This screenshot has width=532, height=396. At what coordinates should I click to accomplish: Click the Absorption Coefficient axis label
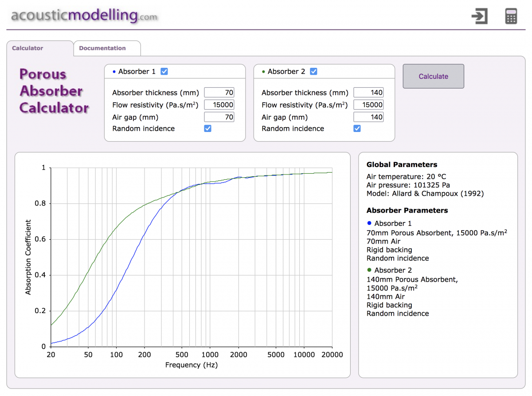(28, 257)
